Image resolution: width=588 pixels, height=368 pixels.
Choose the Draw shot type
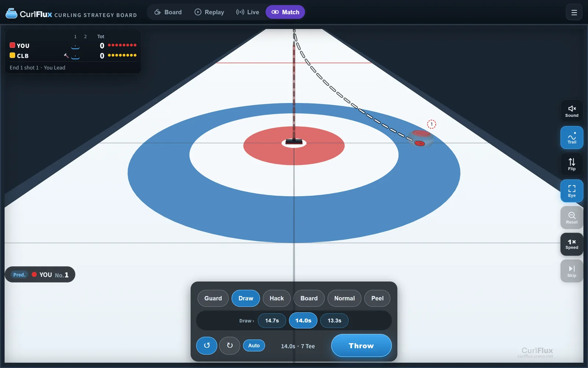tap(246, 298)
